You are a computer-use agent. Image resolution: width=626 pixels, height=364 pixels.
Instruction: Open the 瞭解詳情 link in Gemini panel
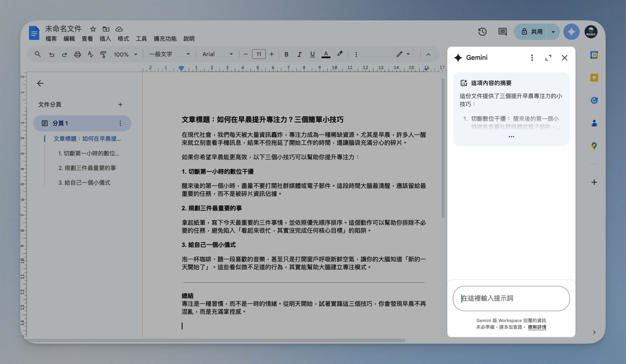click(537, 327)
